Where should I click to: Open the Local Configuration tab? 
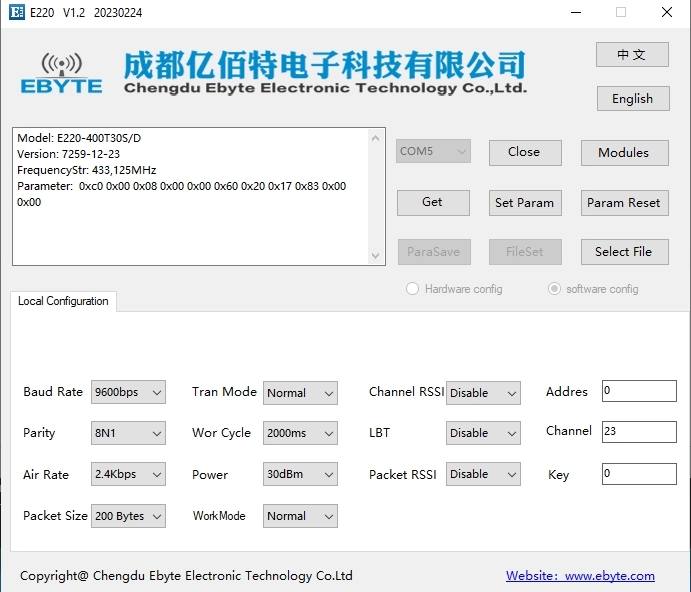pyautogui.click(x=63, y=301)
